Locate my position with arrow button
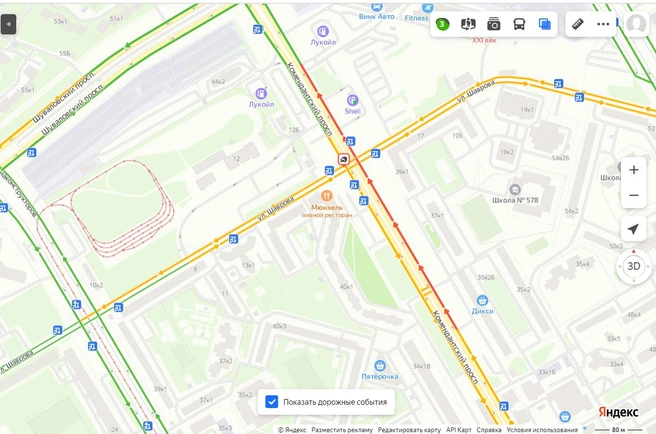The image size is (656, 434). [634, 229]
